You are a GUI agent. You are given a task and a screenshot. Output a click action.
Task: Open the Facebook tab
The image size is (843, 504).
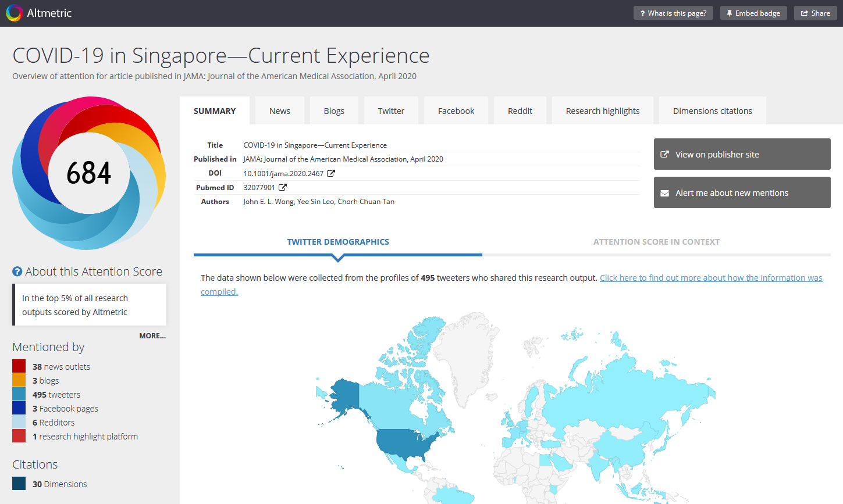coord(456,110)
